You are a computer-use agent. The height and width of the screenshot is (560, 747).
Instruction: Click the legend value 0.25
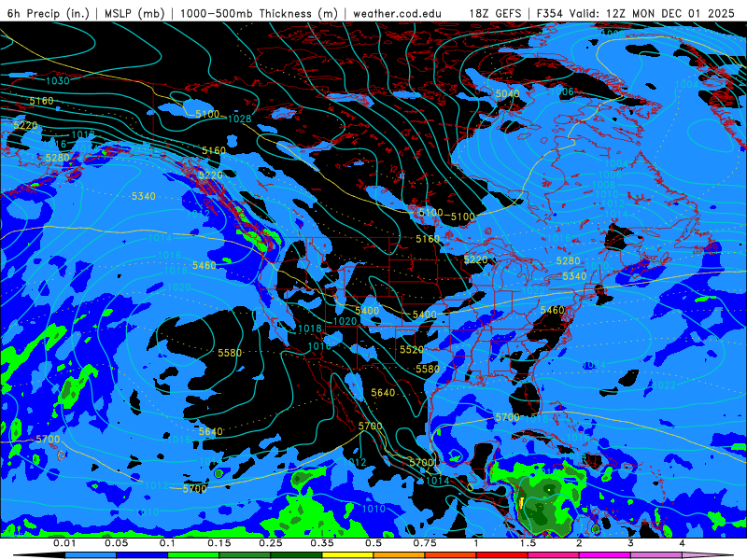click(x=271, y=543)
